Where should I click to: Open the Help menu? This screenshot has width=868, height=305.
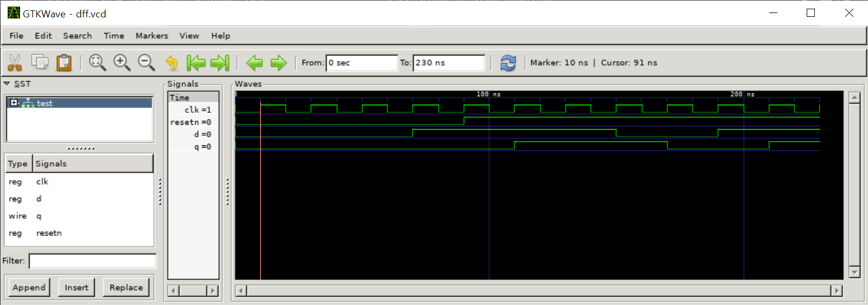[x=221, y=36]
